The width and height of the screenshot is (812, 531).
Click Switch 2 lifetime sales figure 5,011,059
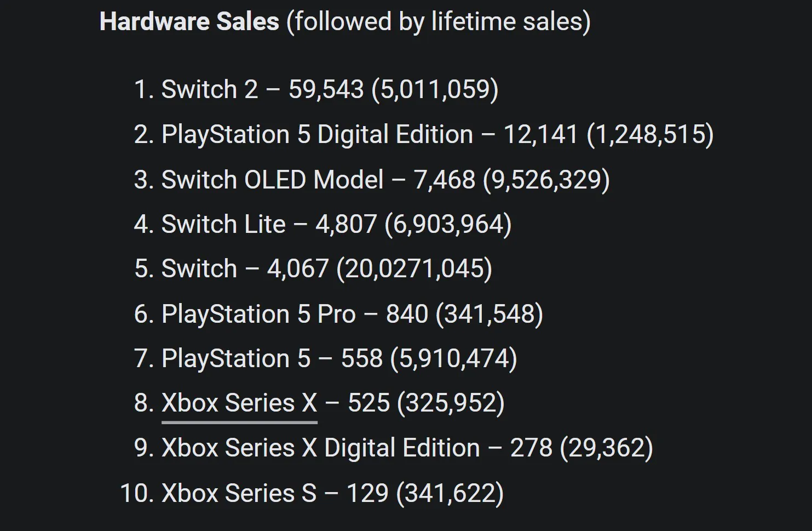point(435,90)
